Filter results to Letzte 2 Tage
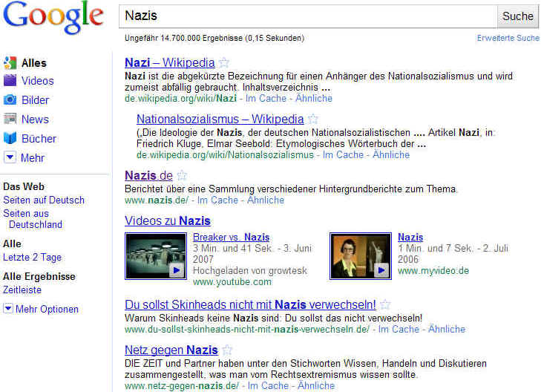The height and width of the screenshot is (392, 544). pyautogui.click(x=32, y=258)
